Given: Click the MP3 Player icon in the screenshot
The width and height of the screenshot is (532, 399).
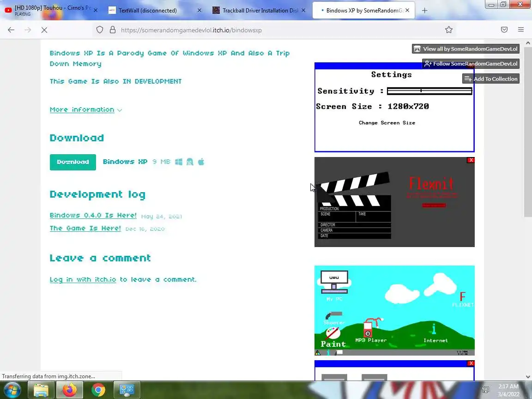Looking at the screenshot, I should click(371, 330).
